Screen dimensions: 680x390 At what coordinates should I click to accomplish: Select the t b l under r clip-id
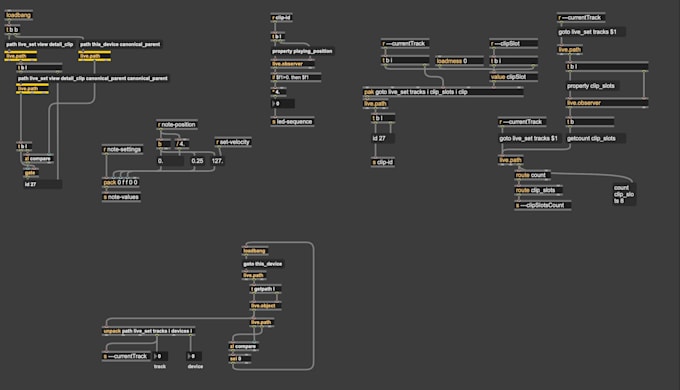[x=277, y=36]
